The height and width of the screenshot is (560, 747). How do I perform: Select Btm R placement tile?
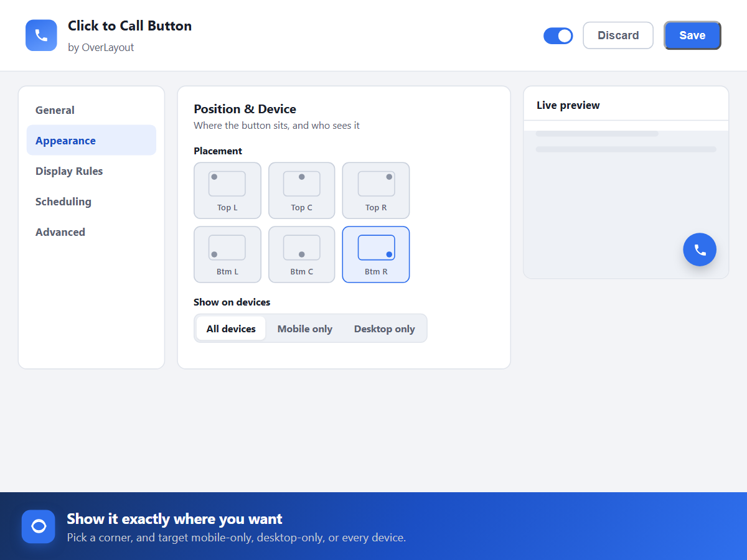[376, 254]
